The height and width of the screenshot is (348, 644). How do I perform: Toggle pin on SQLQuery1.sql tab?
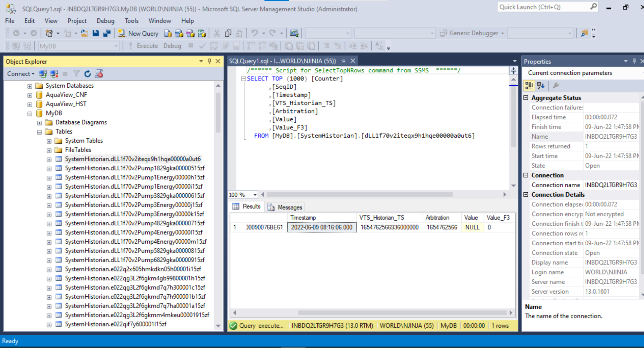pos(344,61)
